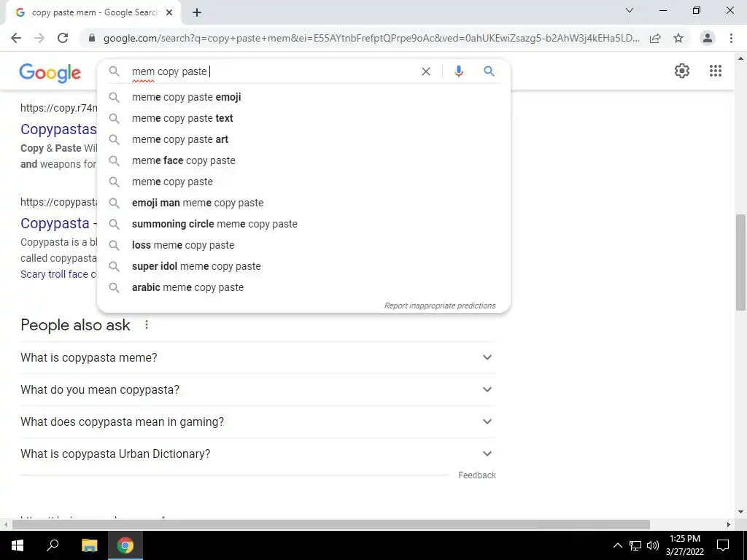Open Windows taskbar search

pos(53,545)
